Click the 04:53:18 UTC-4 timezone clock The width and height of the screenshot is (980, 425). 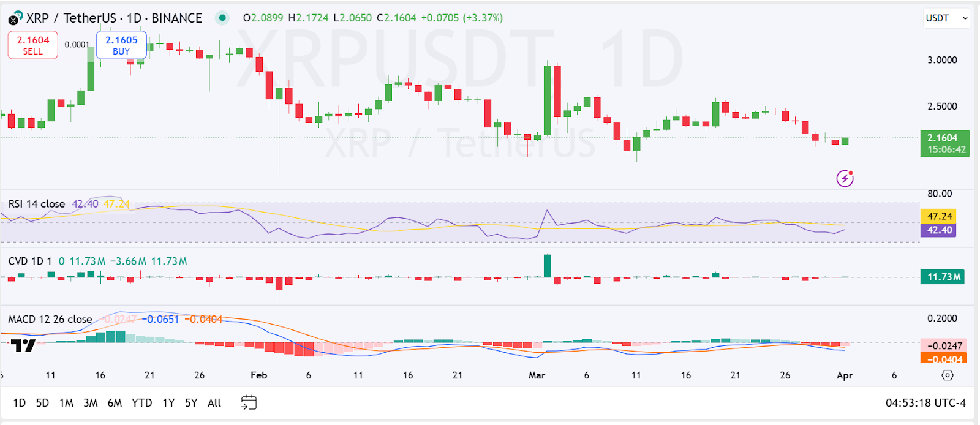click(x=925, y=403)
